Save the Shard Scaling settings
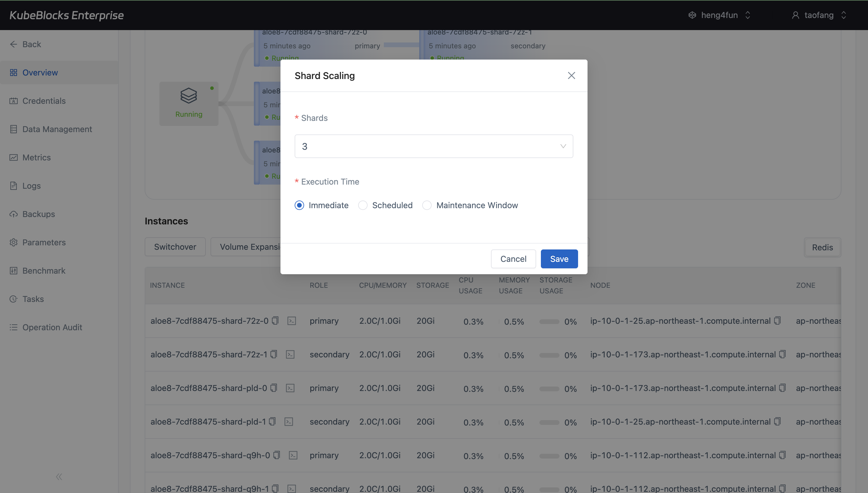The image size is (868, 493). pos(559,258)
